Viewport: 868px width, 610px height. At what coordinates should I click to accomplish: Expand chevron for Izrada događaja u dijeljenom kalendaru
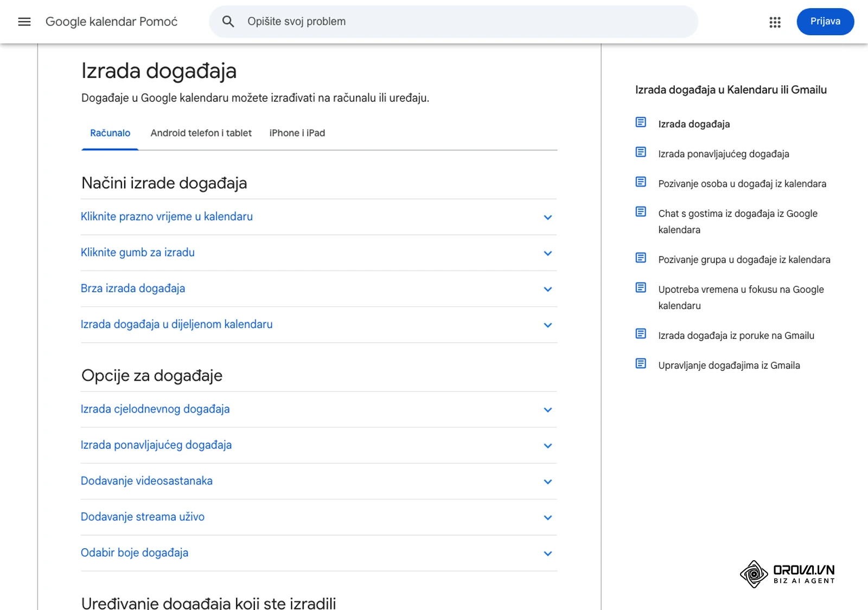coord(548,325)
